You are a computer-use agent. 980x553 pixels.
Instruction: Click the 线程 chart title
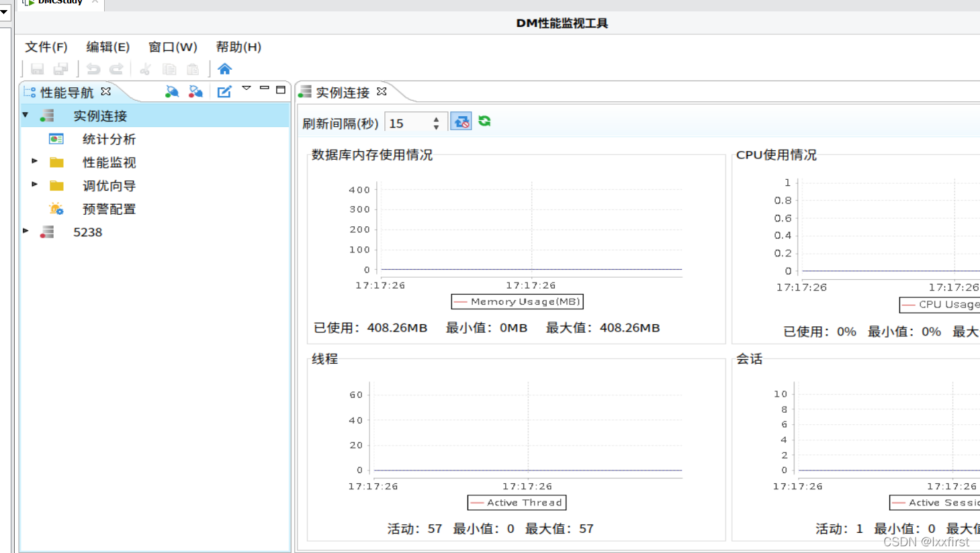324,359
